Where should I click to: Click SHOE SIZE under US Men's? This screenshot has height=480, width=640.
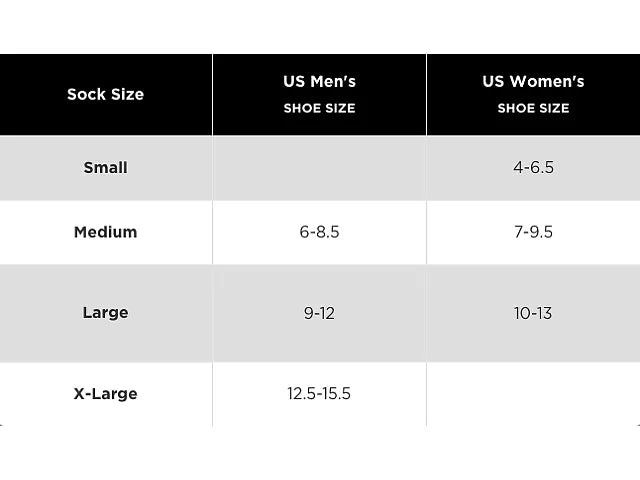pyautogui.click(x=319, y=108)
